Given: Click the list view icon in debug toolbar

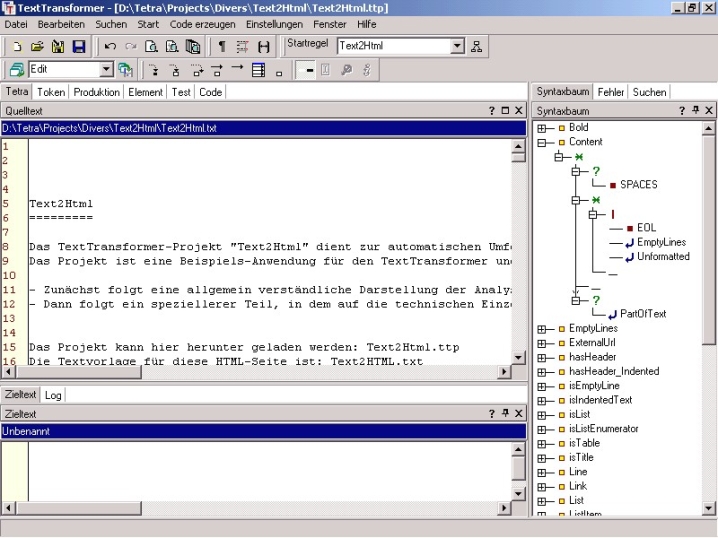Looking at the screenshot, I should 258,70.
